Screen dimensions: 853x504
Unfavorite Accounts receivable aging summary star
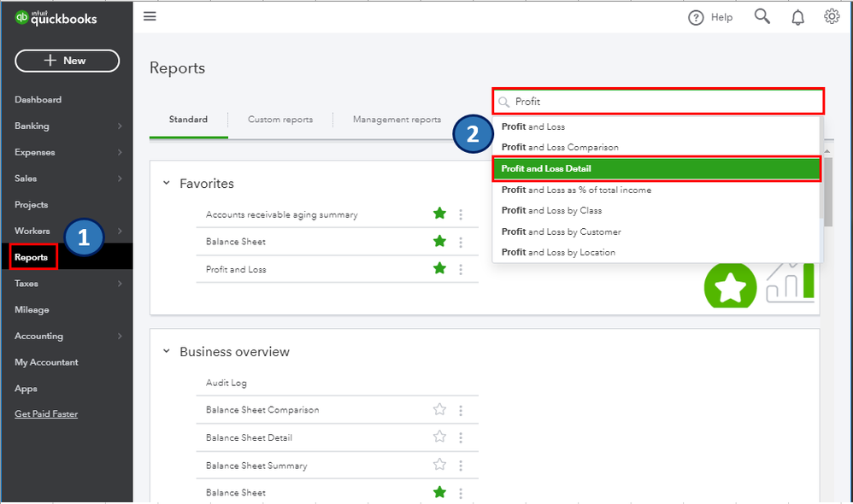(439, 214)
